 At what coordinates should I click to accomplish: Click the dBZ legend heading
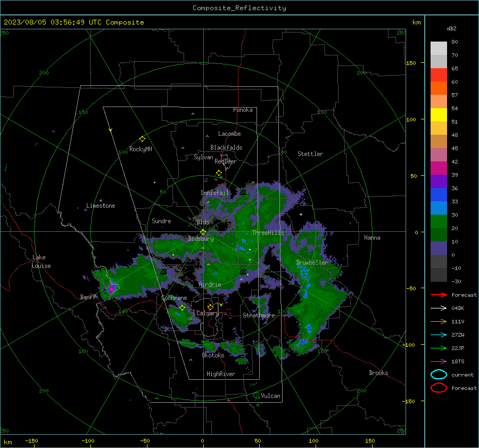pos(451,28)
